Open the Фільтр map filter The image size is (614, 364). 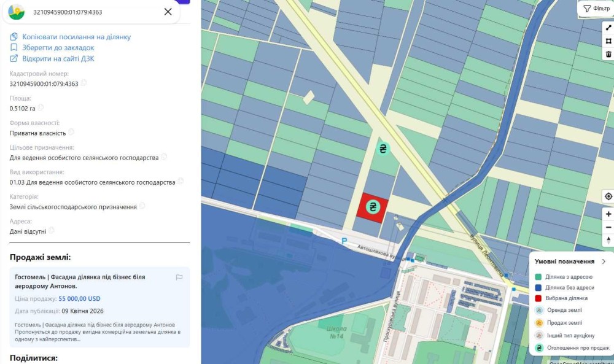coord(596,9)
